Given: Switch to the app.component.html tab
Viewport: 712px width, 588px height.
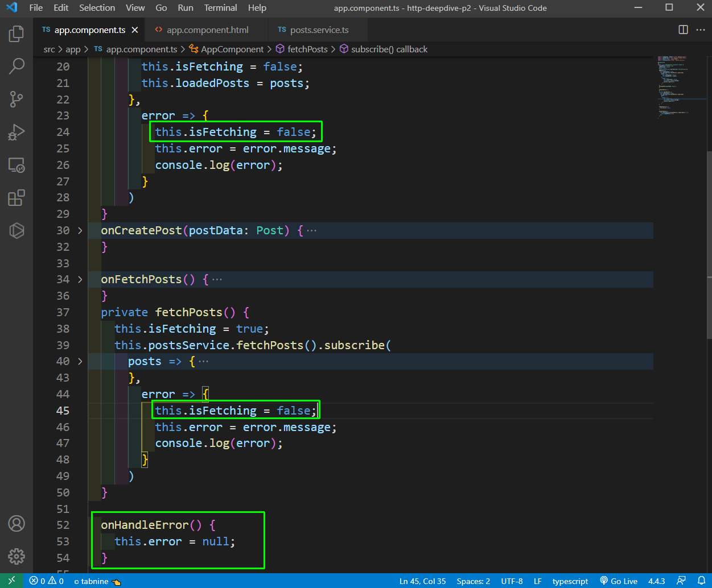Looking at the screenshot, I should pos(207,30).
